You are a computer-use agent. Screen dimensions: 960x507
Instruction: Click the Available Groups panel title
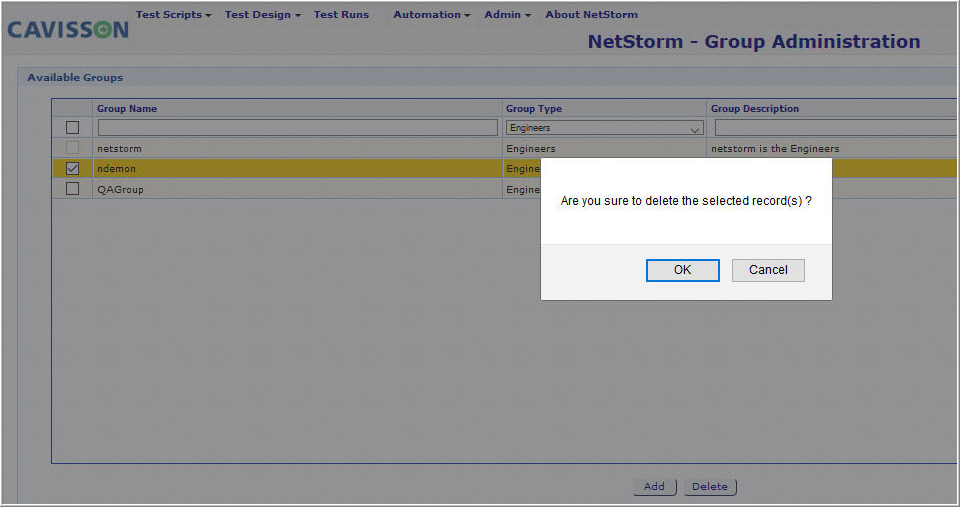click(x=75, y=77)
